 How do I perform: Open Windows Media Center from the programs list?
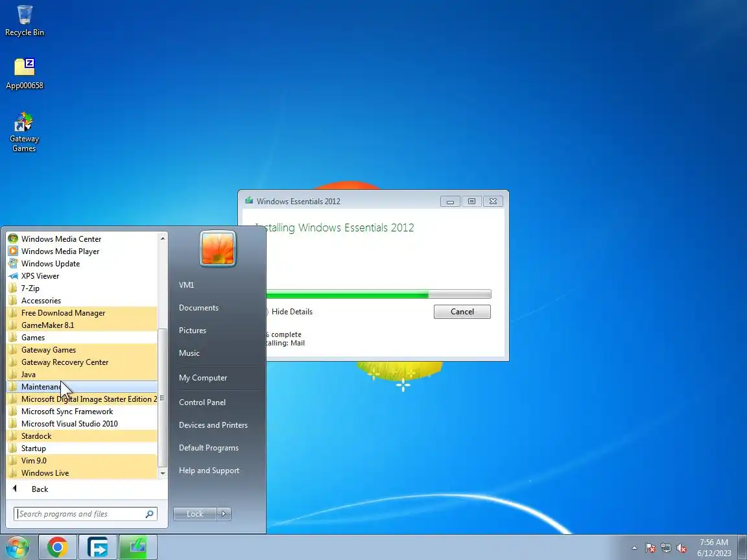click(82, 239)
